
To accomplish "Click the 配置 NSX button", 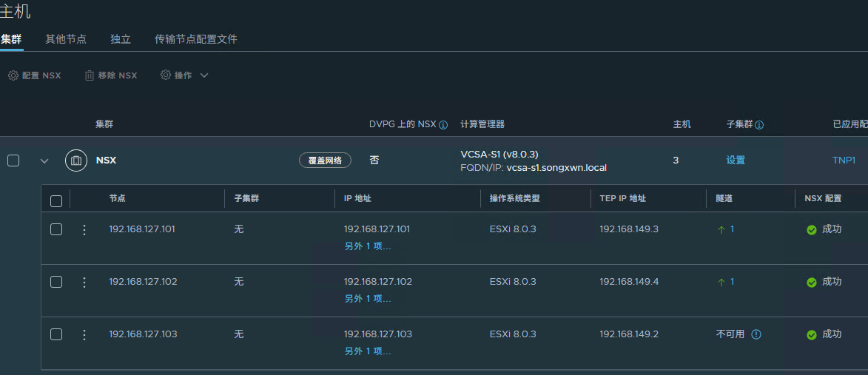I will pos(35,75).
